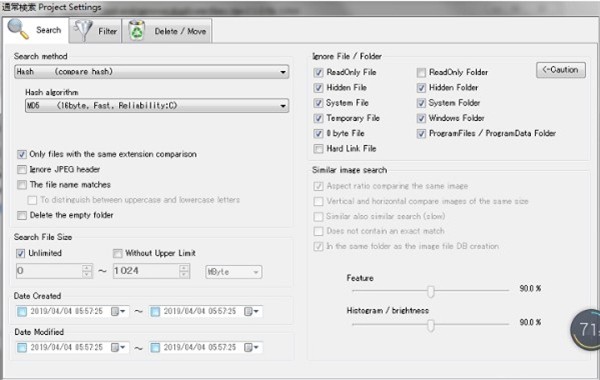This screenshot has height=380, width=600.
Task: Click same folder image file DB creation checkbox
Action: 318,246
